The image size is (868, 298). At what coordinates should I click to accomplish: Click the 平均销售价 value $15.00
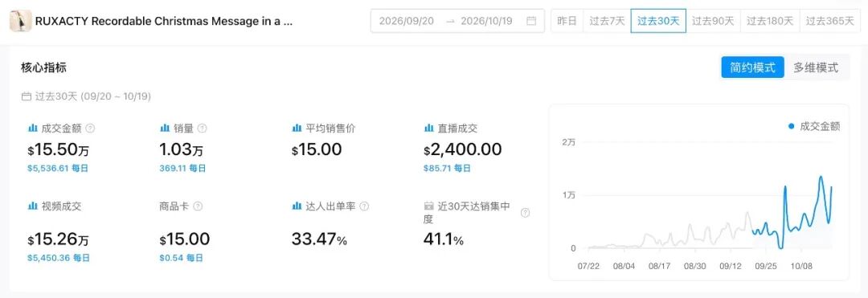click(x=317, y=149)
